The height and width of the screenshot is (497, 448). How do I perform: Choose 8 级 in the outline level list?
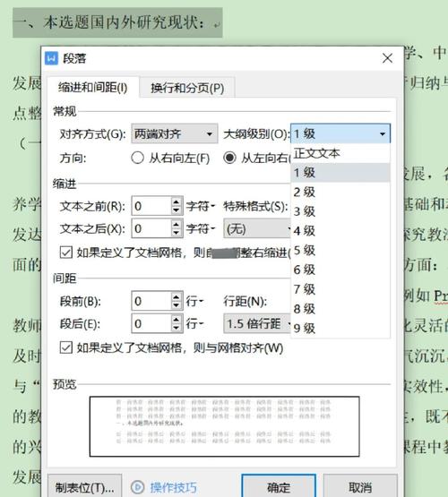coord(340,309)
